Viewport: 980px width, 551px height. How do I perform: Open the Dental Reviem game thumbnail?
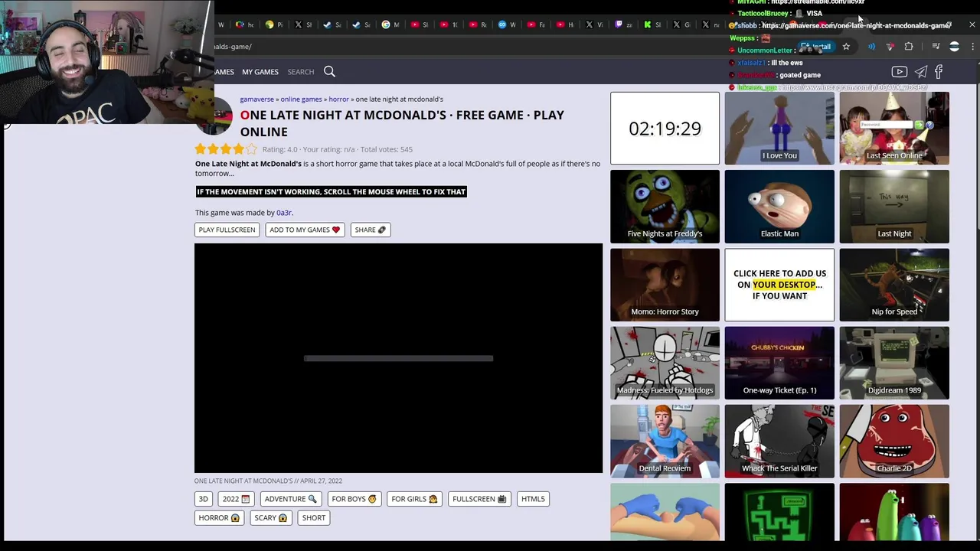[665, 442]
